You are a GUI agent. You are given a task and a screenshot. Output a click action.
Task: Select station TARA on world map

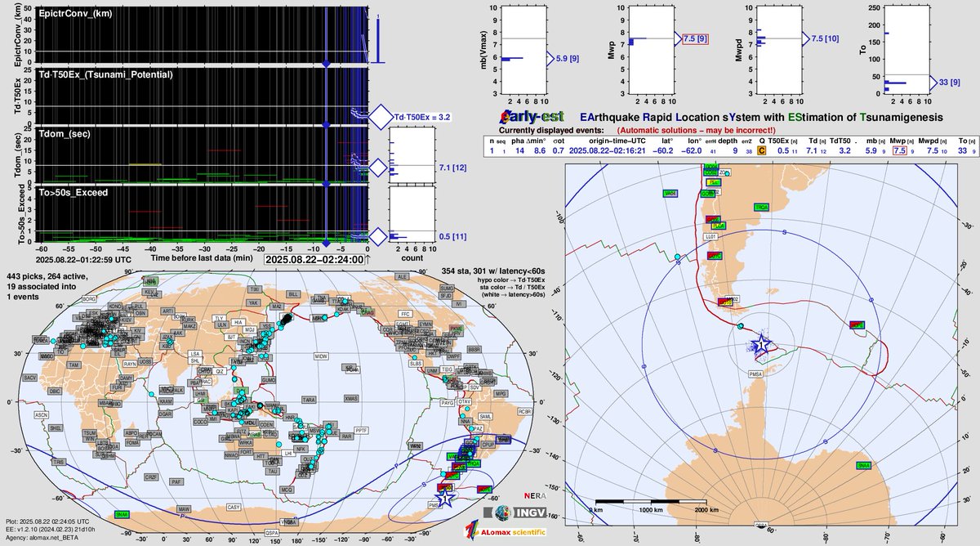(309, 400)
